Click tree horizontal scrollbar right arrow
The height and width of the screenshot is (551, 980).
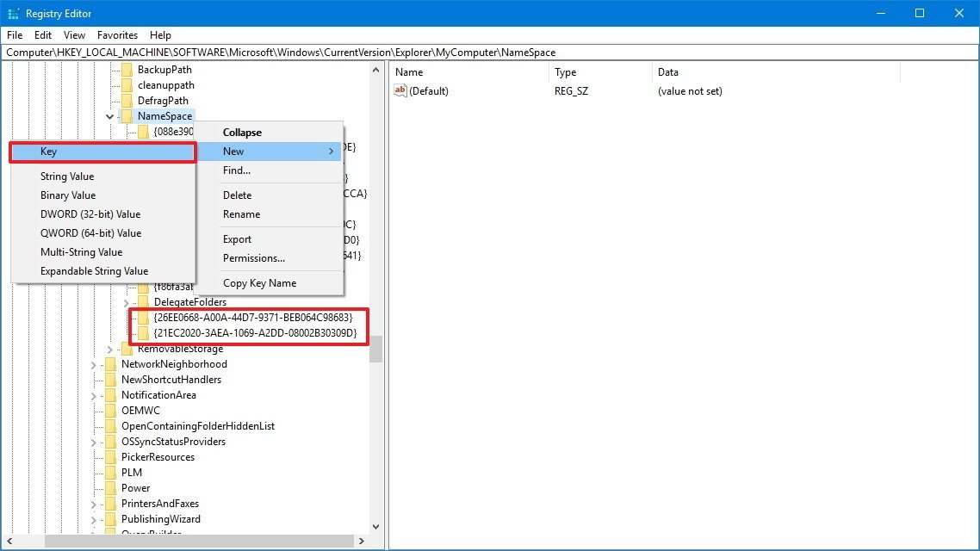[x=361, y=541]
